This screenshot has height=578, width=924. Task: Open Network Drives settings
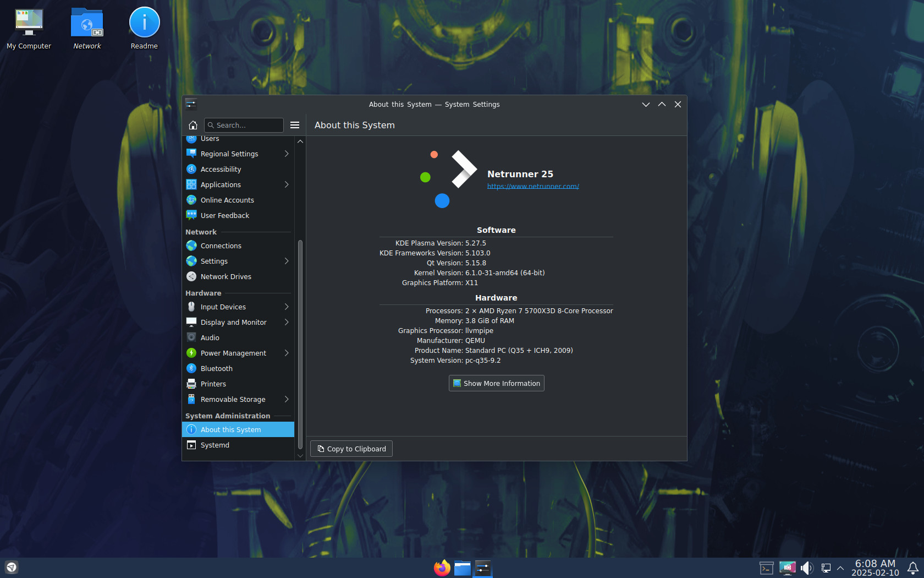click(238, 276)
